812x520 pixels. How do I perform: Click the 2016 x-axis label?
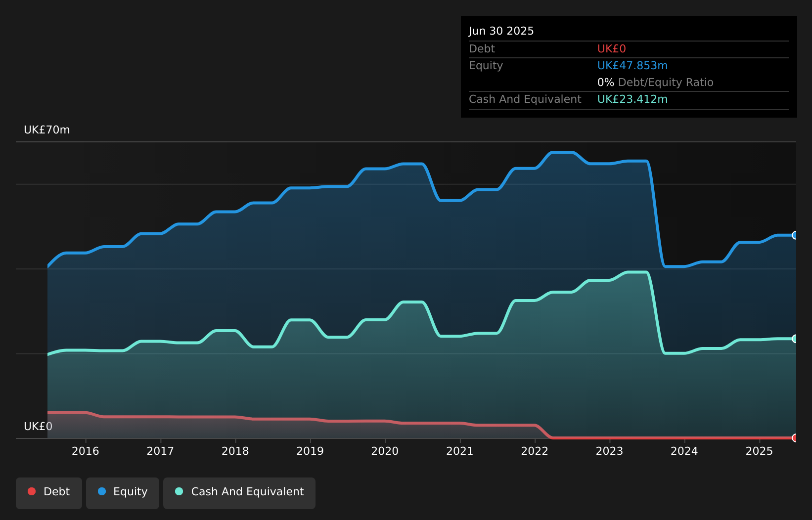[86, 451]
